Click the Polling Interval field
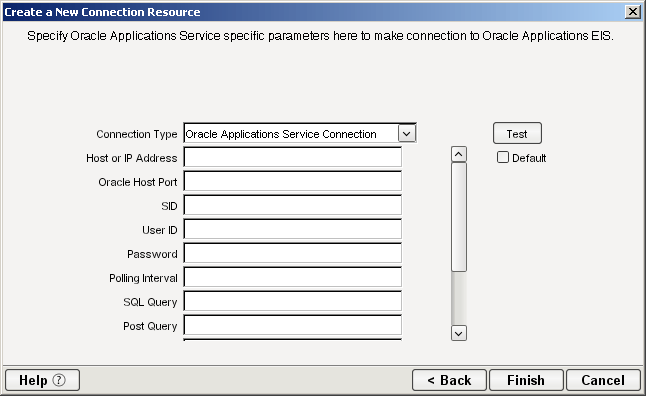Viewport: 646px width, 396px height. (x=293, y=277)
